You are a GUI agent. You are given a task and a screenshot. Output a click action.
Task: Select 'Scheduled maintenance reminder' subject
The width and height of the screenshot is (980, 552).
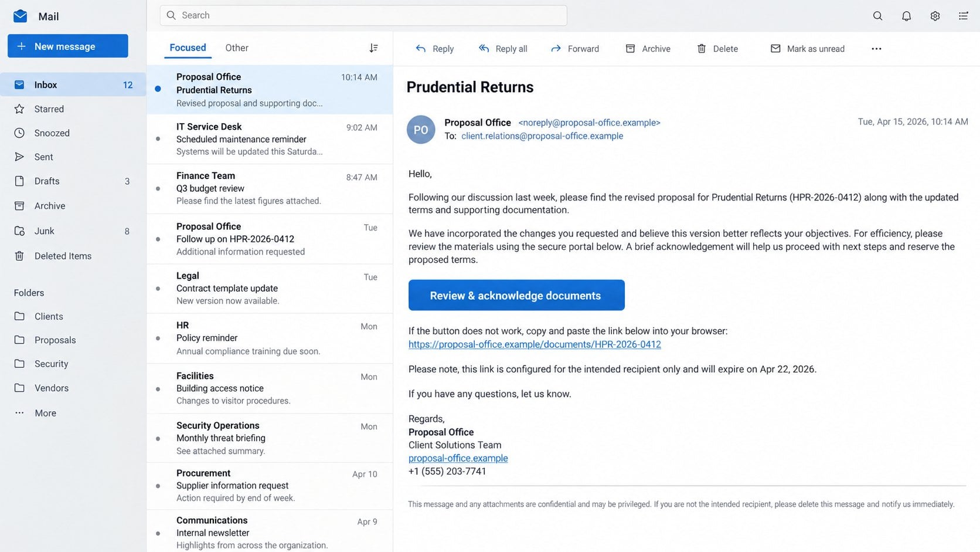241,139
